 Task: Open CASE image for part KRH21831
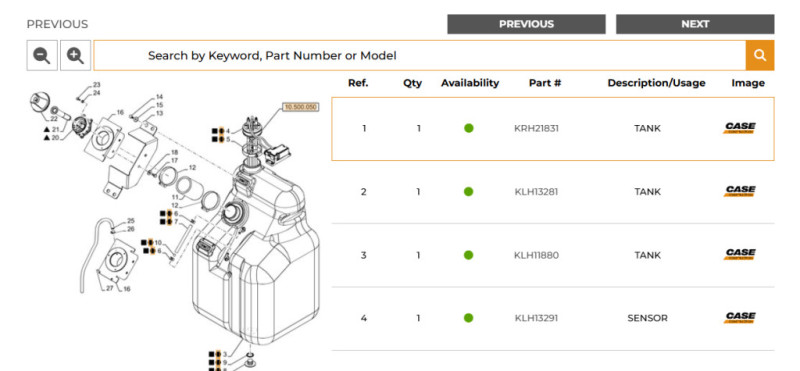[x=740, y=128]
